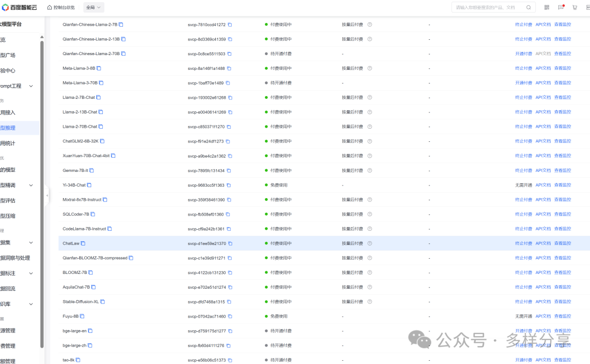Screen dimensions: 590x364
Task: Expand the 模型精调 sidebar menu
Action: 31,186
